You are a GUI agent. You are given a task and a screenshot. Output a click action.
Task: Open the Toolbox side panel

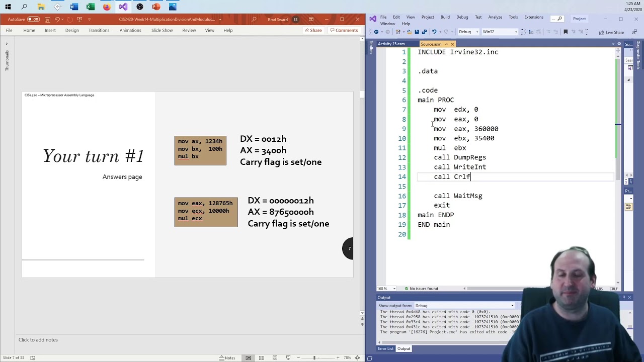pyautogui.click(x=371, y=48)
